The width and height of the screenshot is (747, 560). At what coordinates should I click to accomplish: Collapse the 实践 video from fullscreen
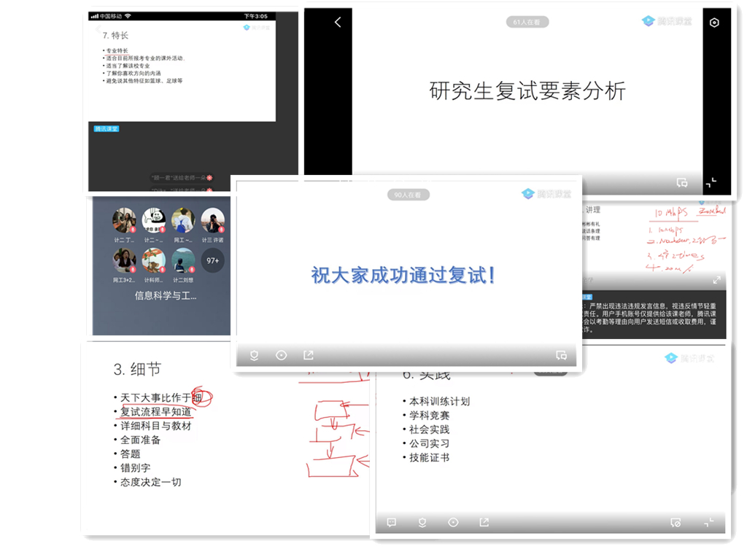tap(708, 522)
